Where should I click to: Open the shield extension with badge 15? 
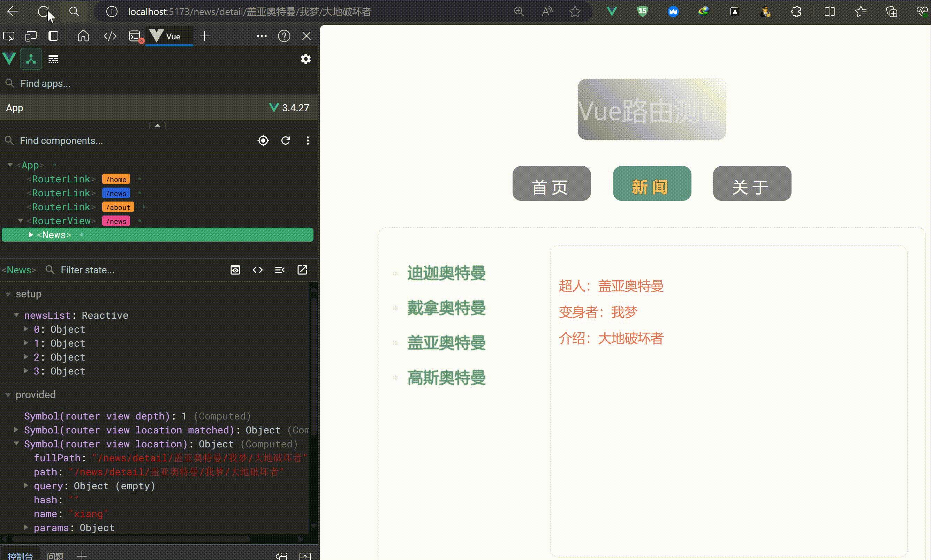[642, 12]
